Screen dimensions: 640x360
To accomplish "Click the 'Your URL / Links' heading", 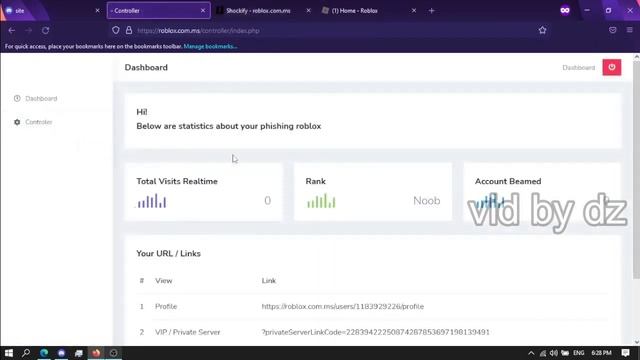I will point(168,253).
